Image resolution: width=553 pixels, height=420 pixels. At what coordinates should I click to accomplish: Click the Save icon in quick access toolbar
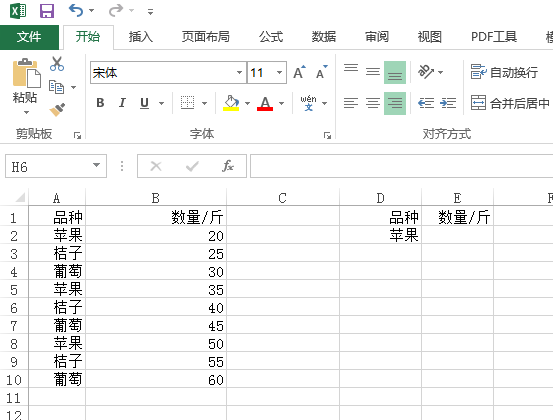[x=47, y=11]
